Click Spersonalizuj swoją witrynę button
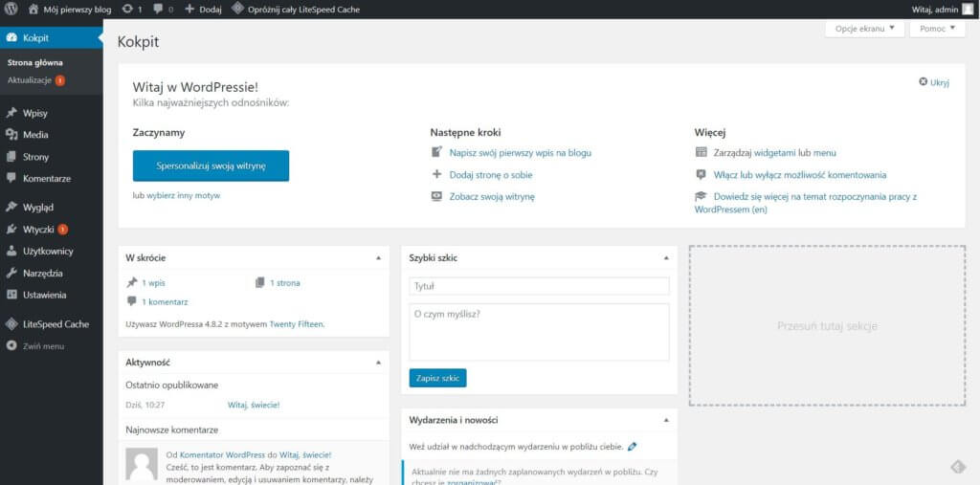The image size is (980, 485). (x=211, y=165)
